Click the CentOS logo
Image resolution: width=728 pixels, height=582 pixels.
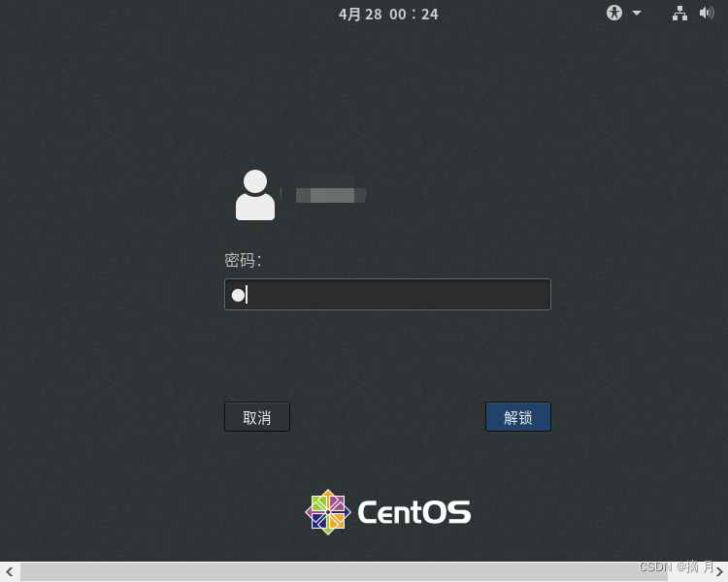387,512
